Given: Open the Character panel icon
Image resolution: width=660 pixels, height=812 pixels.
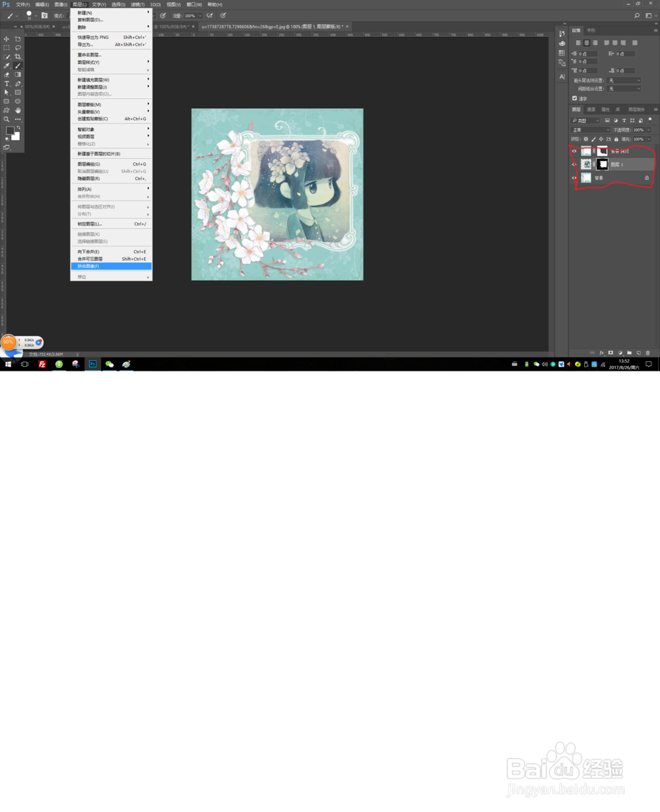Looking at the screenshot, I should 562,77.
